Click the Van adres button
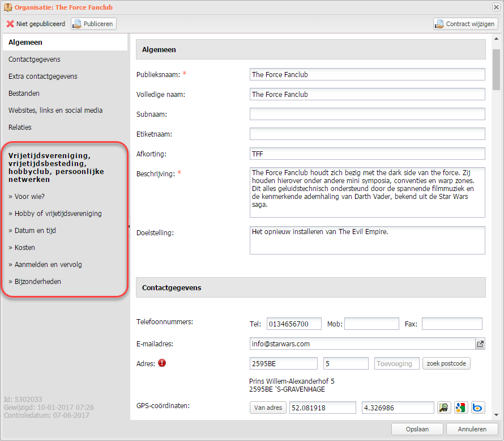Image resolution: width=504 pixels, height=441 pixels. [x=268, y=408]
